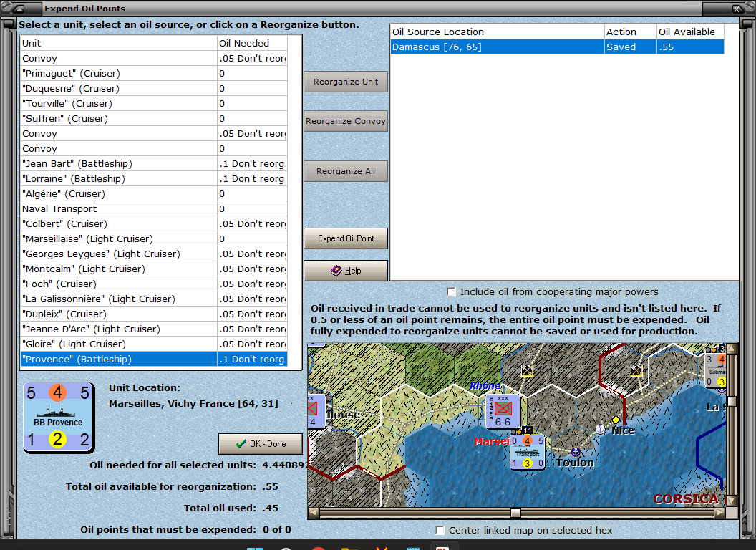Image resolution: width=756 pixels, height=550 pixels.
Task: Click the yellow city dot at Nice
Action: tap(616, 420)
